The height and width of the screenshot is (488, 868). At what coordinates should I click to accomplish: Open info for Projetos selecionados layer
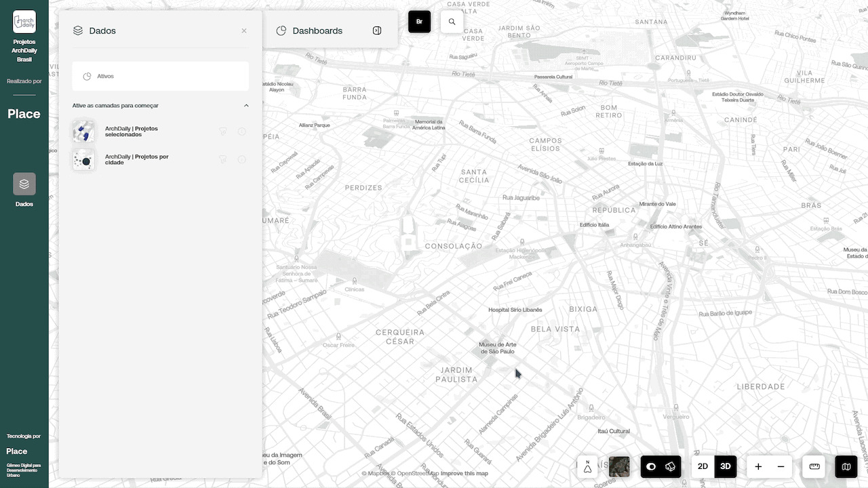click(x=242, y=131)
